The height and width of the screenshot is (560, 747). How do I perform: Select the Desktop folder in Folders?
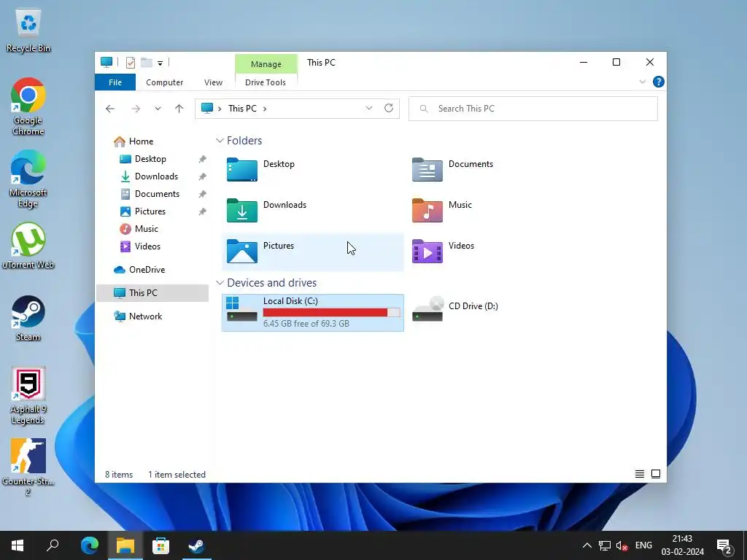point(312,170)
